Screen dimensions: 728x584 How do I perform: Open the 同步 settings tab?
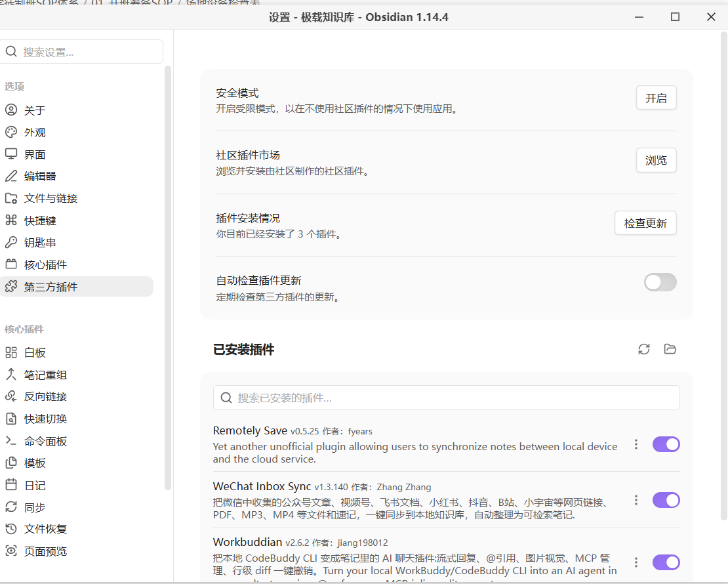pos(77,507)
